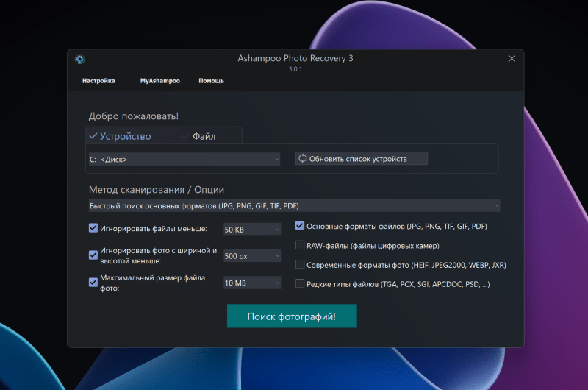Screen dimensions: 588x390
Task: Open the Настройка menu
Action: coord(98,81)
